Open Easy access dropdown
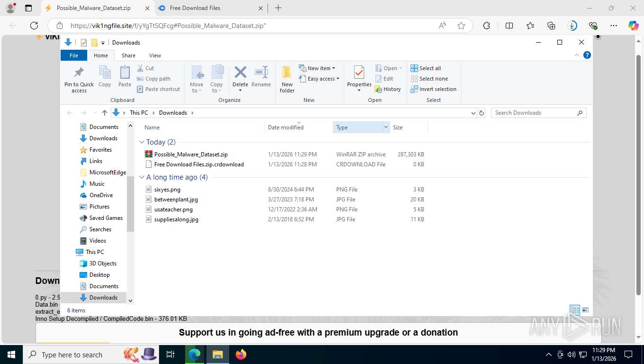644x364 pixels. pyautogui.click(x=319, y=79)
